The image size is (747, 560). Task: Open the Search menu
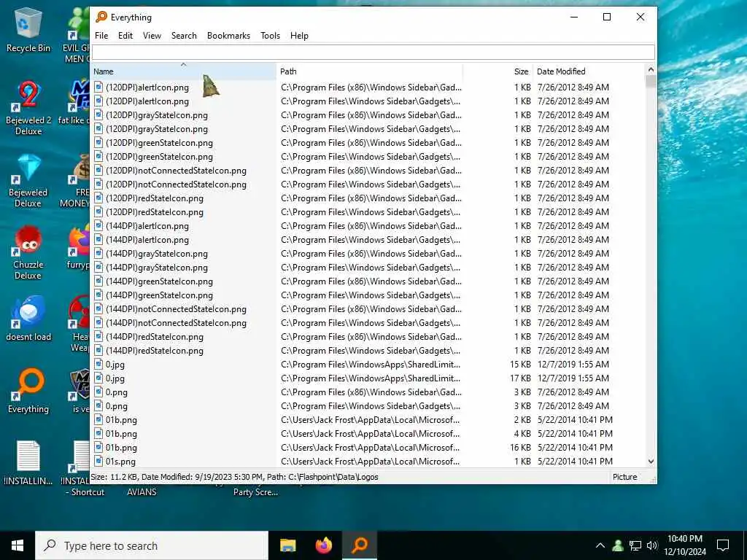(x=184, y=36)
